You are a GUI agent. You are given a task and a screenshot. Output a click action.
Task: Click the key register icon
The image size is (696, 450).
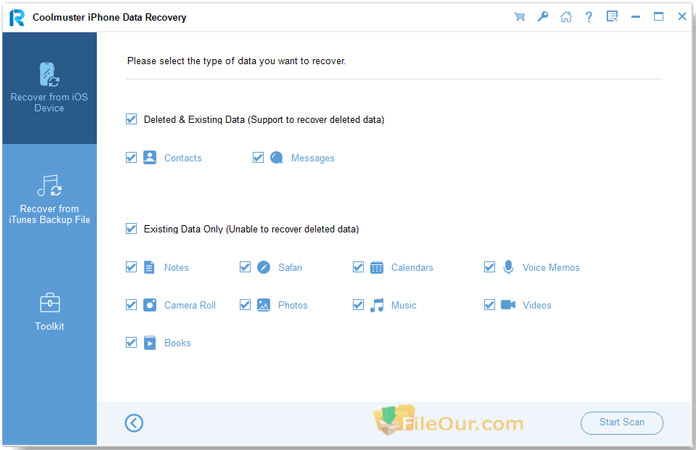[542, 17]
